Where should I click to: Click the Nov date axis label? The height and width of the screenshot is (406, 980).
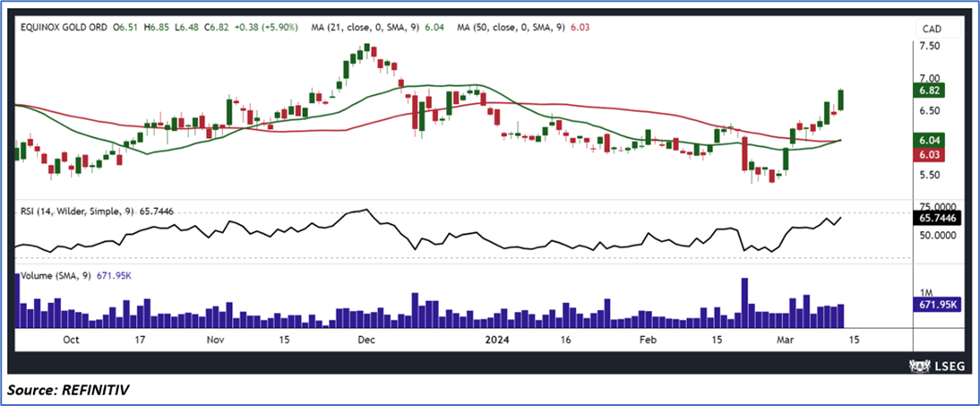(x=215, y=340)
